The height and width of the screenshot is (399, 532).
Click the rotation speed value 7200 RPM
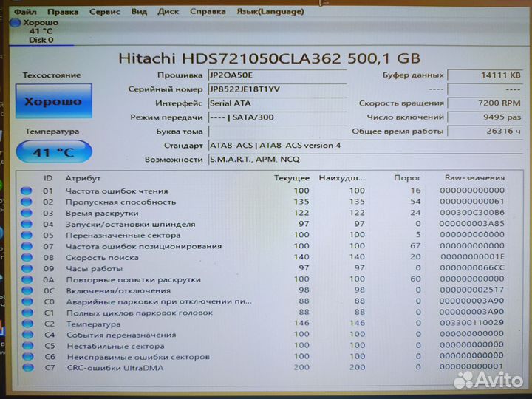(485, 103)
